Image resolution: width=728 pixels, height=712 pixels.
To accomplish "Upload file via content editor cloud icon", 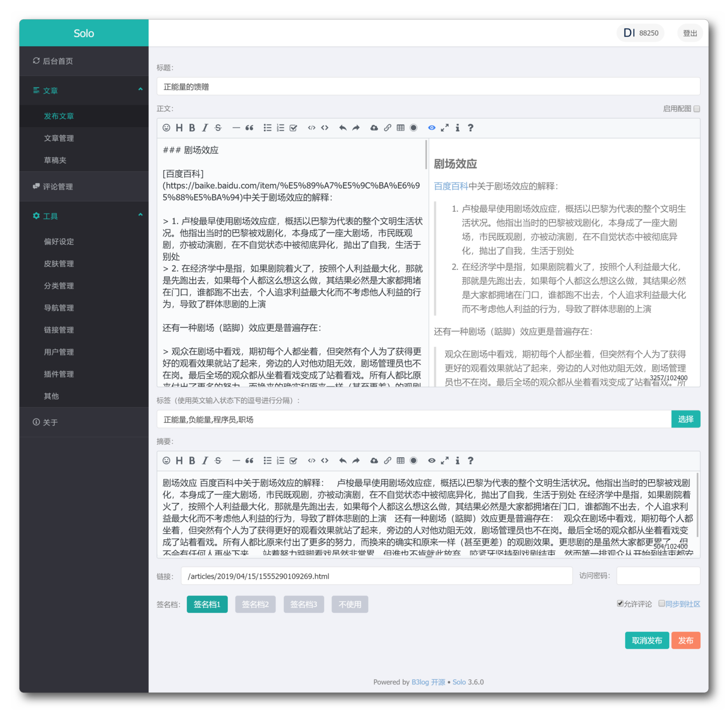I will point(374,128).
